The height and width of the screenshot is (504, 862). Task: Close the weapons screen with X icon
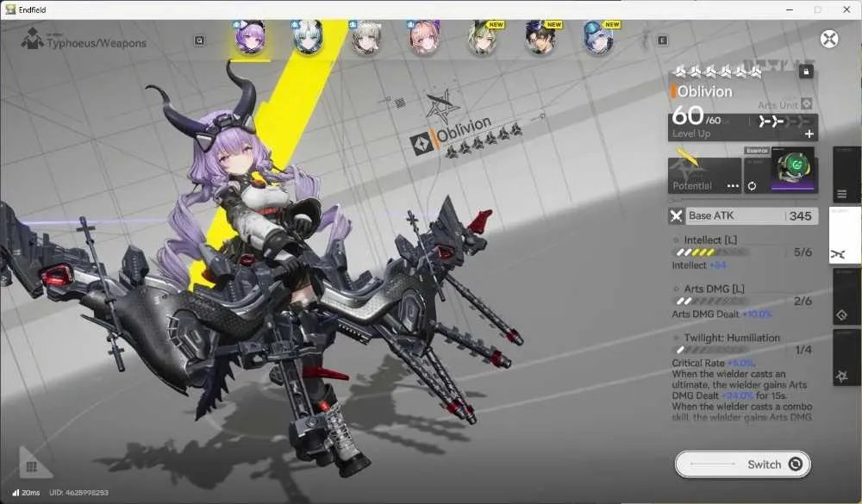(x=829, y=39)
